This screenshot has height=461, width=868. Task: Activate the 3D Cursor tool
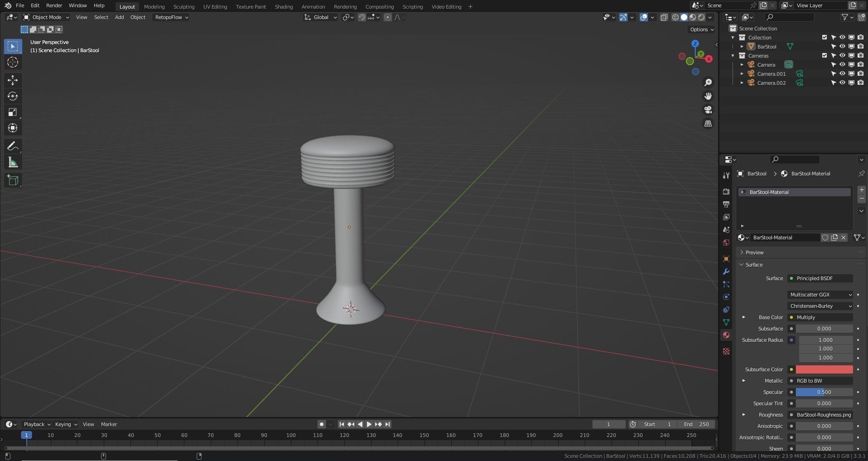[13, 62]
